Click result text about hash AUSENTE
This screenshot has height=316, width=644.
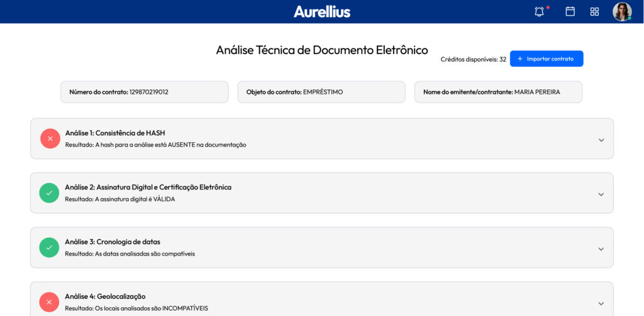coord(156,145)
